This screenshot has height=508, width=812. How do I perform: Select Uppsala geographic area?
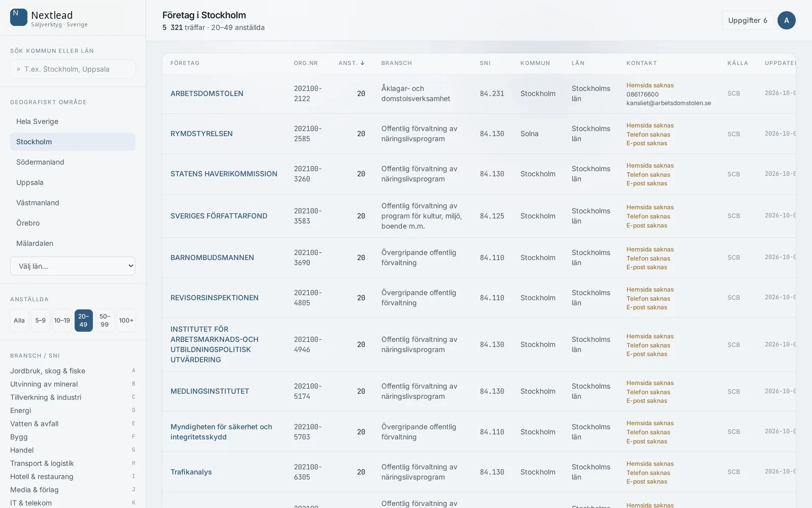73,182
